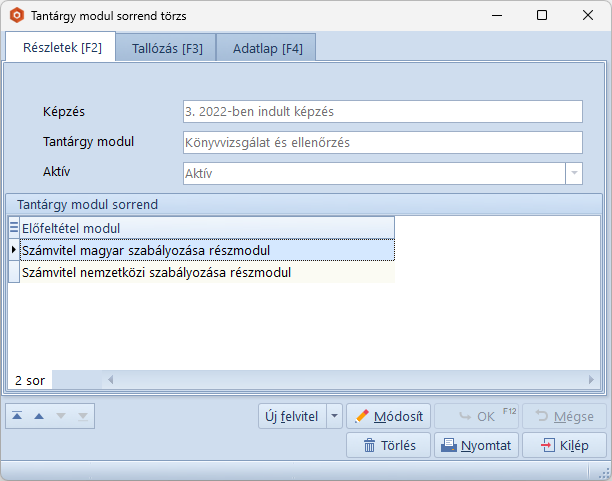Switch to the Tallózás [F3] tab
This screenshot has width=612, height=481.
tap(167, 48)
